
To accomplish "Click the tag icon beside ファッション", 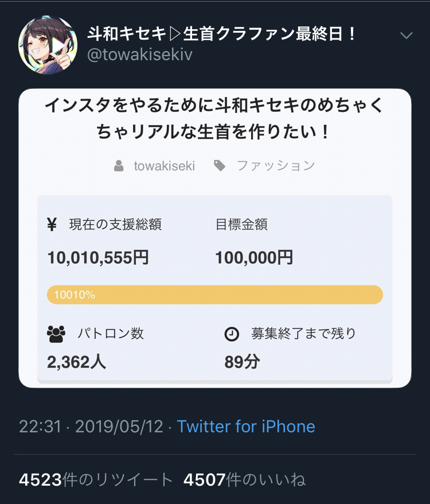I will 220,166.
